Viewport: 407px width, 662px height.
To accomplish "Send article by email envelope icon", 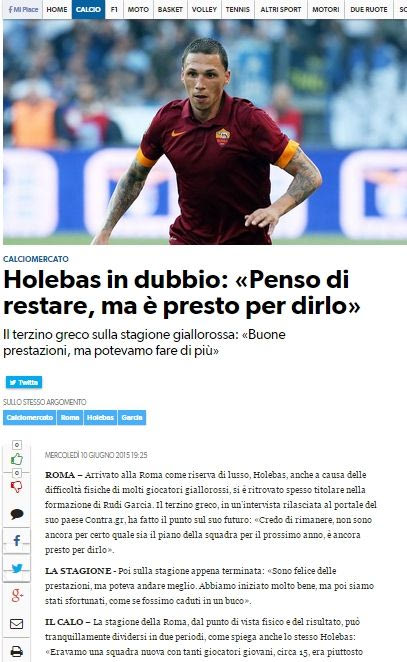I will pyautogui.click(x=16, y=624).
